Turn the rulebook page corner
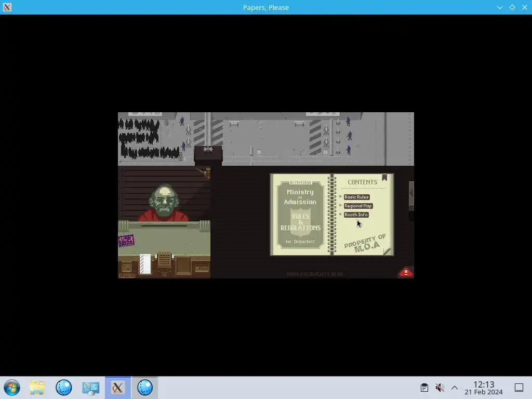532x399 pixels. (x=388, y=251)
